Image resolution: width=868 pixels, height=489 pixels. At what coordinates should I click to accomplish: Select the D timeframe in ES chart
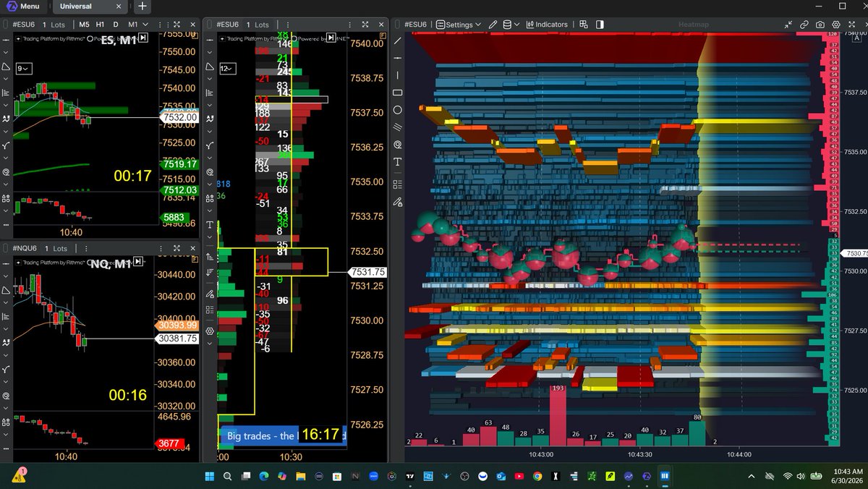click(116, 25)
